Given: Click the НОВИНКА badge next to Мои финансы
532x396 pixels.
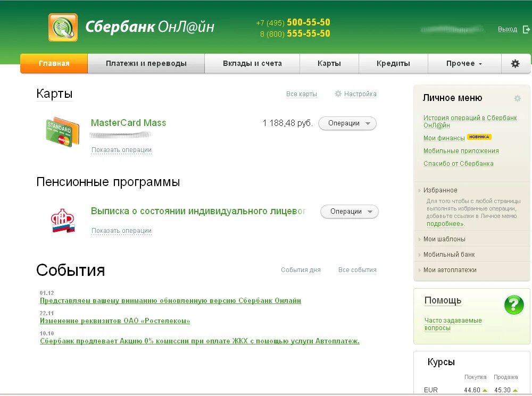Looking at the screenshot, I should click(479, 137).
